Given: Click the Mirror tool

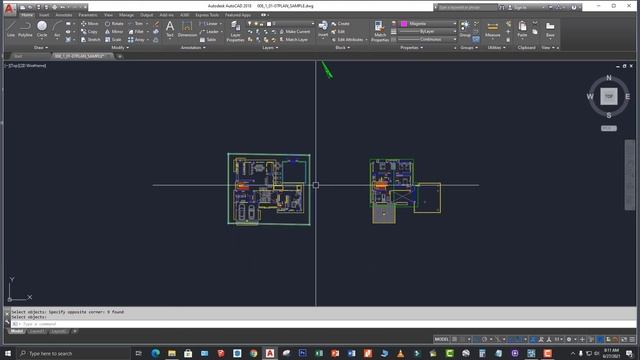Looking at the screenshot, I should point(114,31).
